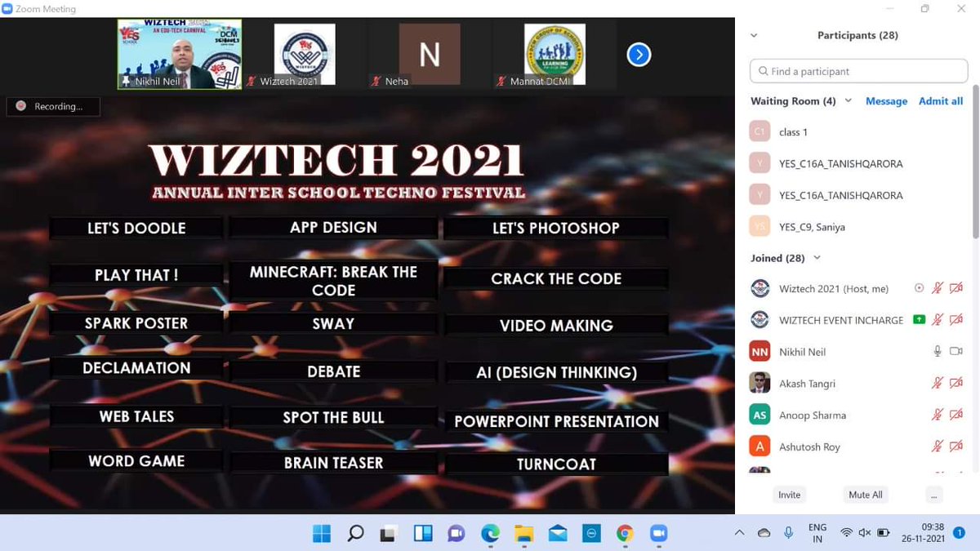Click Message for the waiting room
This screenshot has height=551, width=980.
point(886,101)
